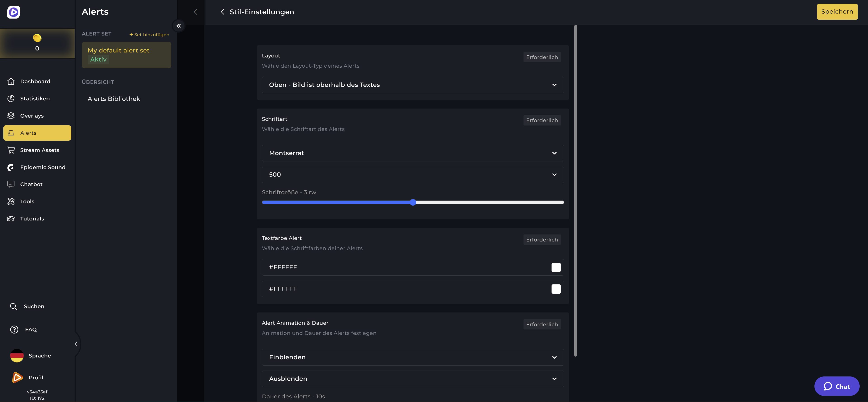Expand the Einblenden animation dropdown
868x402 pixels.
(413, 357)
